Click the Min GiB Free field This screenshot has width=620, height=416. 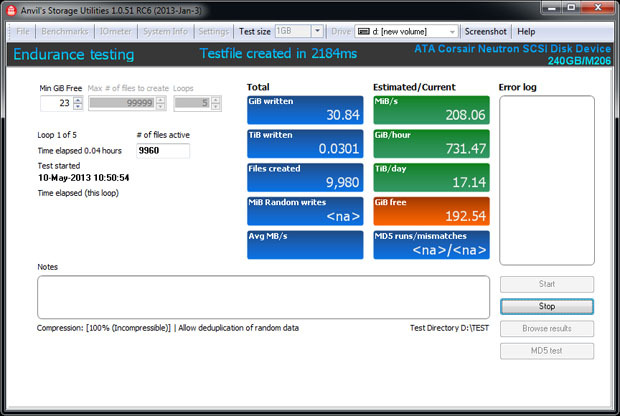(57, 103)
